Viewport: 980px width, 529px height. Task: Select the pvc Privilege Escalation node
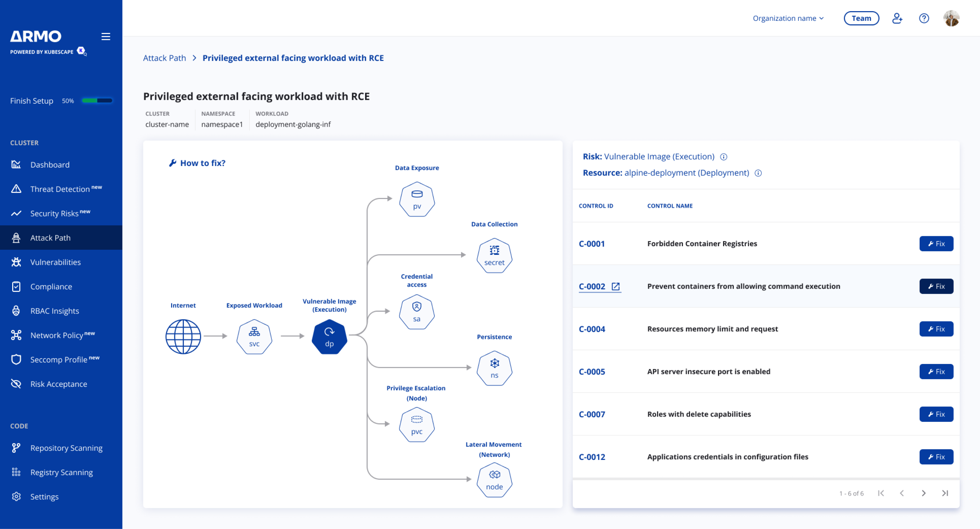(x=416, y=424)
